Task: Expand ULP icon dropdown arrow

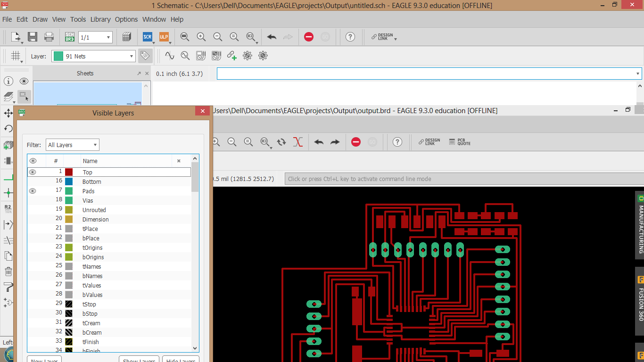Action: (x=170, y=42)
